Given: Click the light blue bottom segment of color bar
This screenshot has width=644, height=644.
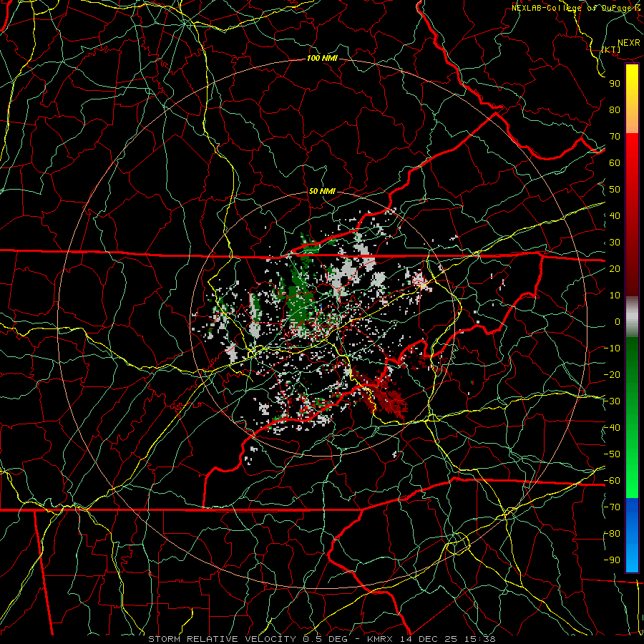Looking at the screenshot, I should pyautogui.click(x=632, y=557).
